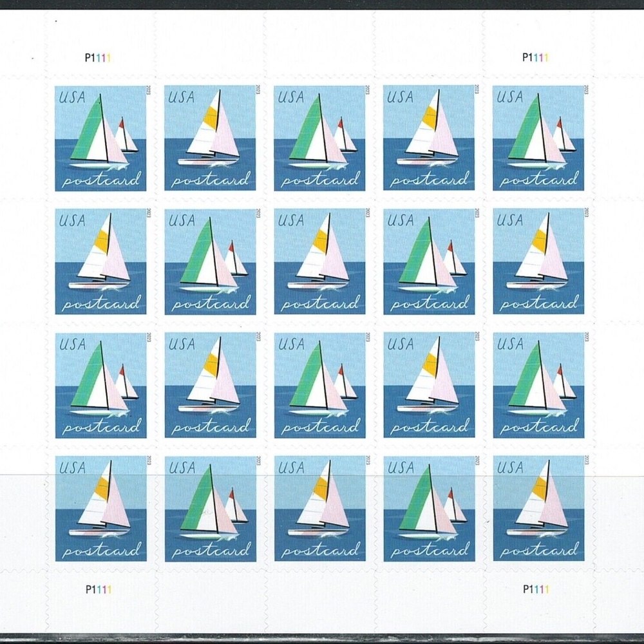Select the green-sail stamp, third row, fifth column

tap(538, 385)
